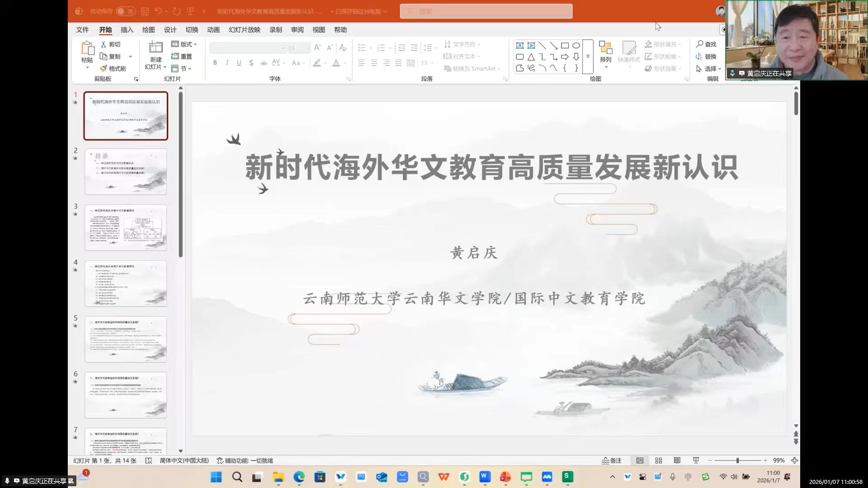Adjust the zoom slider handle
The height and width of the screenshot is (488, 868).
737,460
